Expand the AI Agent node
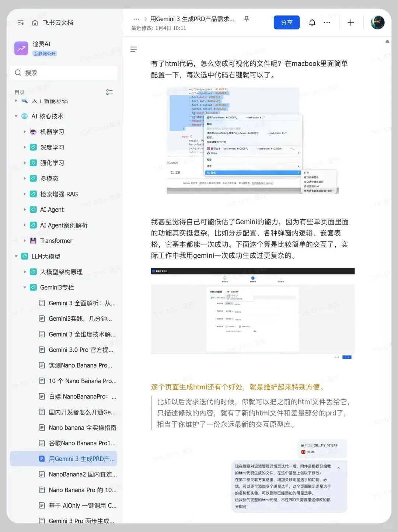This screenshot has height=532, width=398. coord(25,209)
